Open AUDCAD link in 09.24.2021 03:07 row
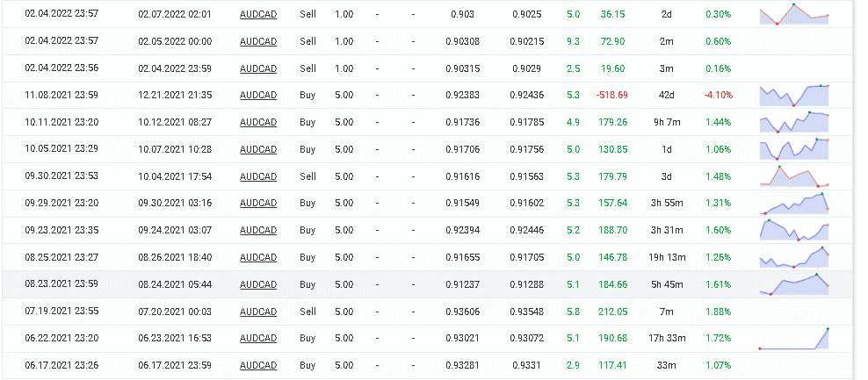The width and height of the screenshot is (868, 380). [258, 230]
